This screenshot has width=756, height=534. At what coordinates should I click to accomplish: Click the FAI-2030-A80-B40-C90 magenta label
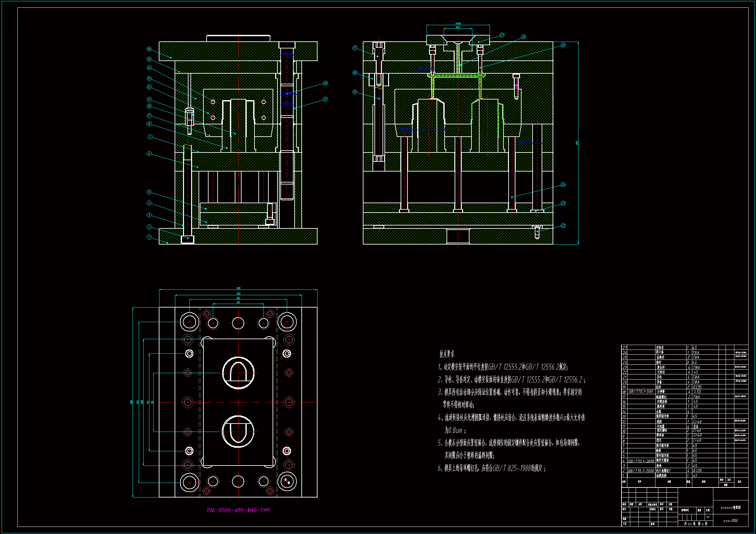238,510
